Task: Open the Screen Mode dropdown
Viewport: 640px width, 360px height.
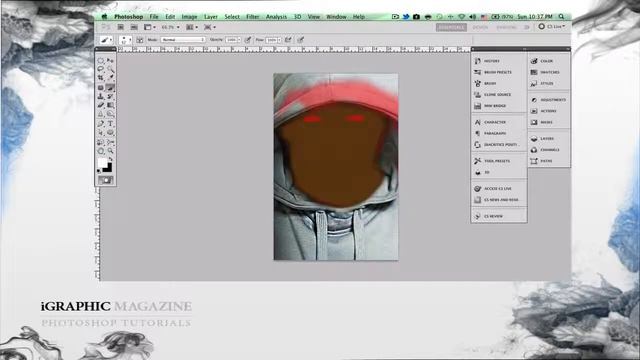Action: coord(210,27)
